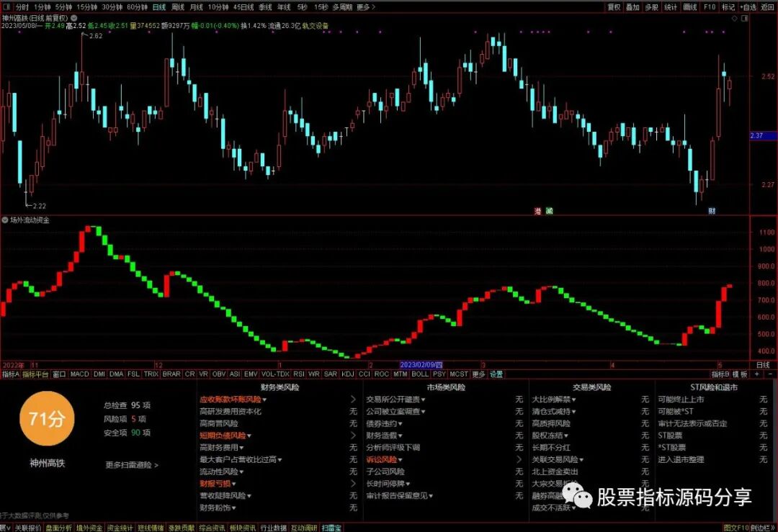Open the chevron right of 财报亏损
This screenshot has height=532, width=778.
pyautogui.click(x=353, y=484)
